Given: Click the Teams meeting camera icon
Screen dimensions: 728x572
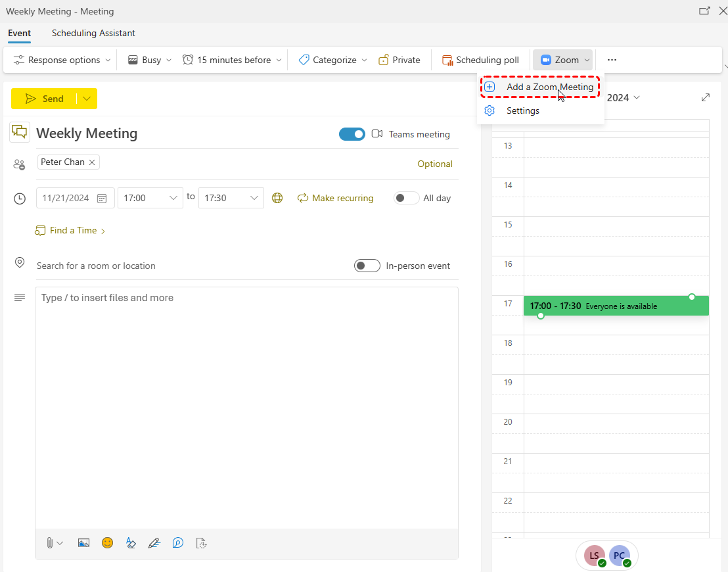Looking at the screenshot, I should pos(377,134).
